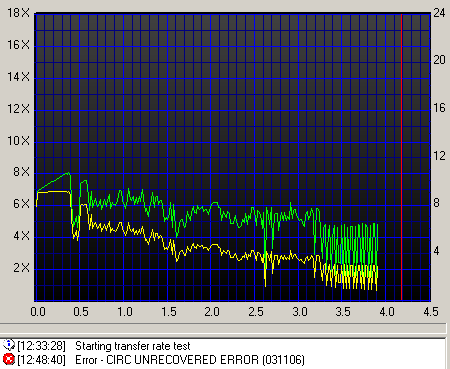Image resolution: width=450 pixels, height=369 pixels.
Task: Click the [12:48:40] timestamp in the log
Action: (42, 360)
